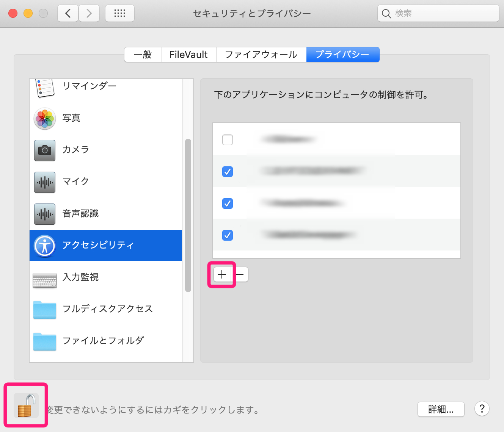The image size is (504, 432).
Task: Open the ファイアウォール tab
Action: pyautogui.click(x=261, y=55)
